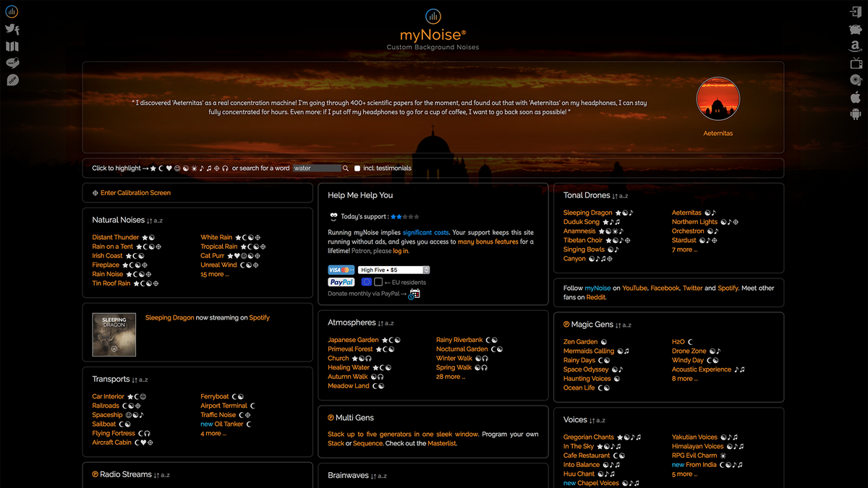Sort Brainwaves list with a.z toggle
Viewport: 868px width, 488px height.
point(378,476)
